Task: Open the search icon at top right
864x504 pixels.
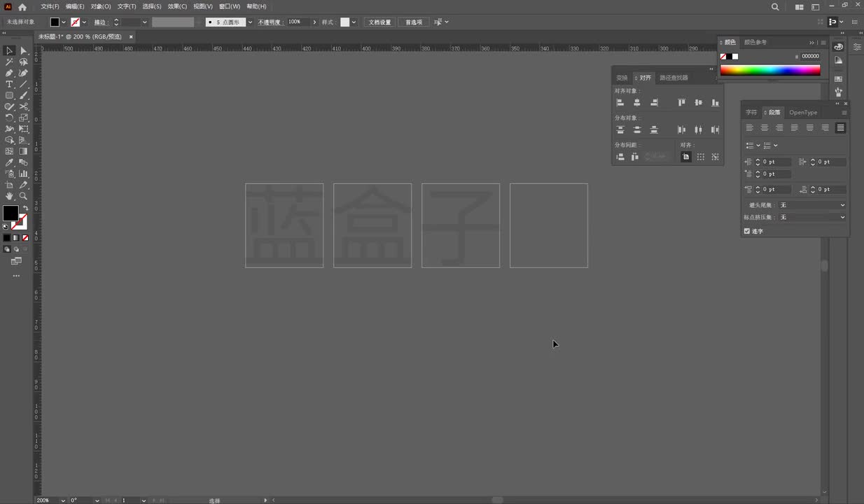Action: click(774, 6)
